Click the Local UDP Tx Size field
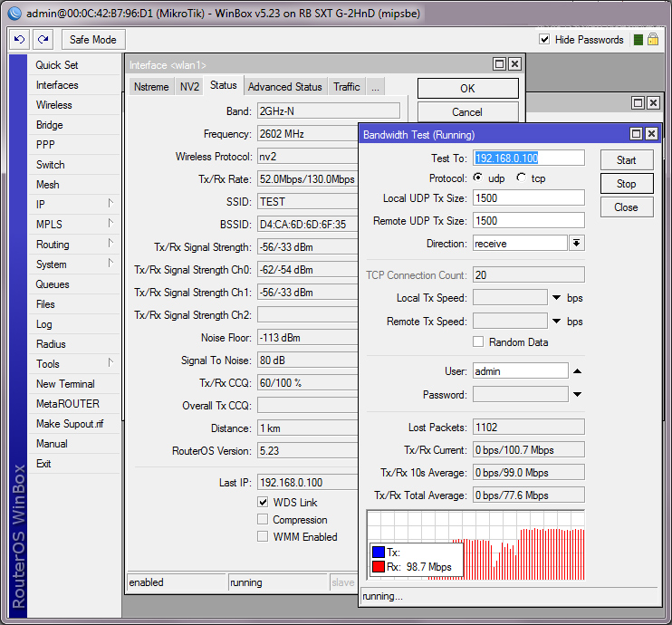The height and width of the screenshot is (625, 672). click(528, 197)
